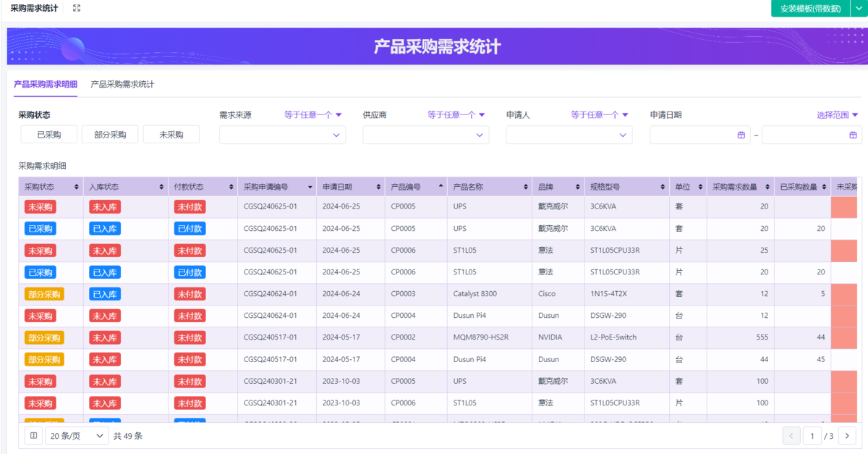Click the fullscreen expand icon beside the title
Viewport: 868px width, 454px height.
click(77, 8)
